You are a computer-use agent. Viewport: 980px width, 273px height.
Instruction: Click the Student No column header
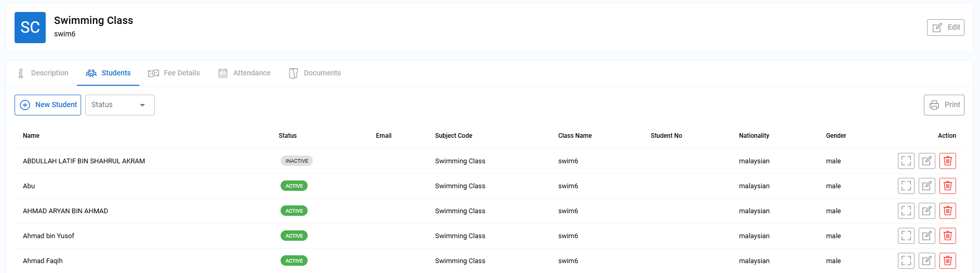coord(666,136)
